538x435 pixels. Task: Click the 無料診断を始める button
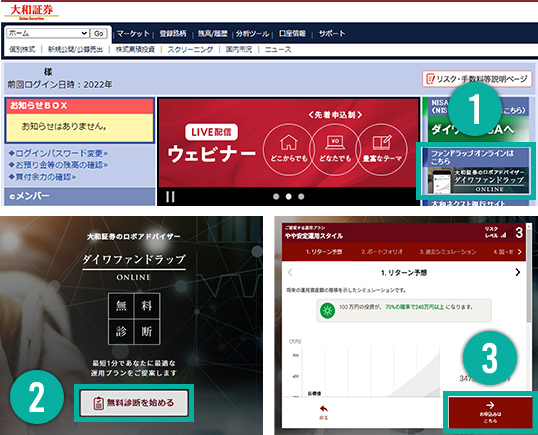click(x=134, y=403)
